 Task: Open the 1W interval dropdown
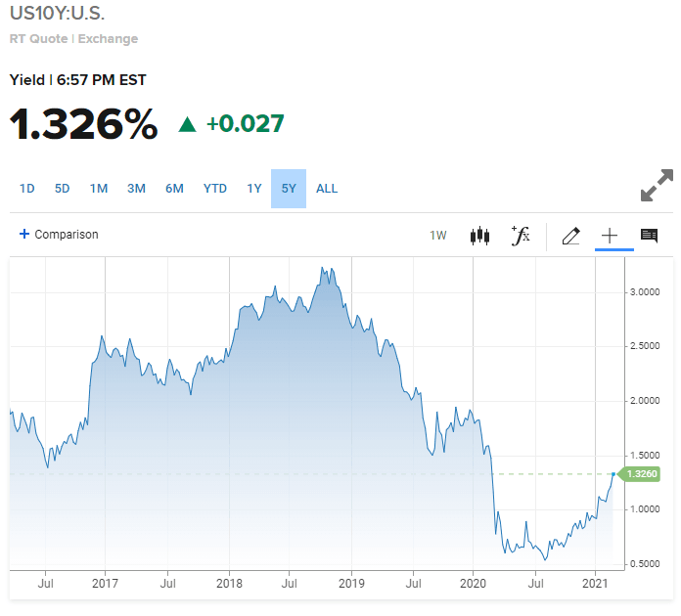(438, 236)
